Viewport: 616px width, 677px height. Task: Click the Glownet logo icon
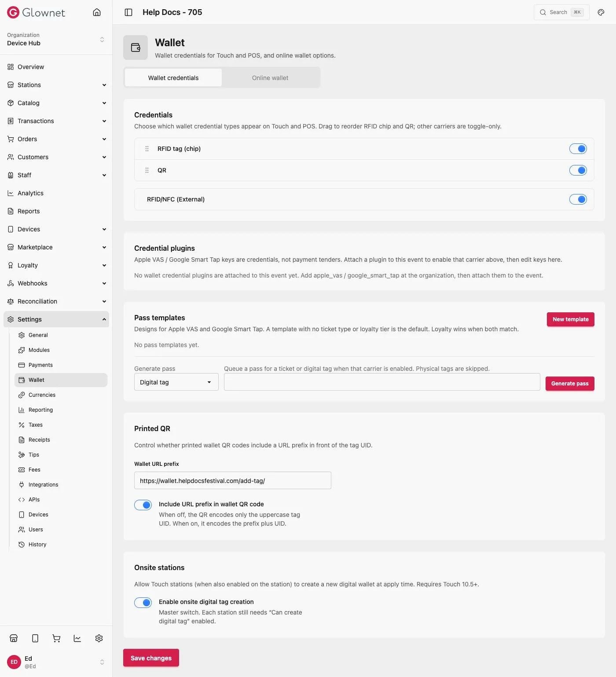pos(13,12)
